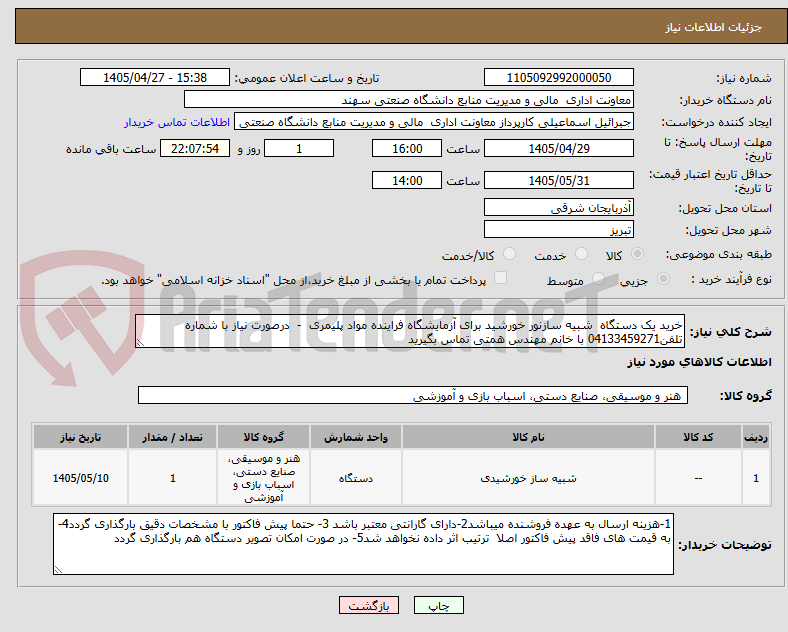
Task: Click the نام کالا column header
Action: pos(528,437)
